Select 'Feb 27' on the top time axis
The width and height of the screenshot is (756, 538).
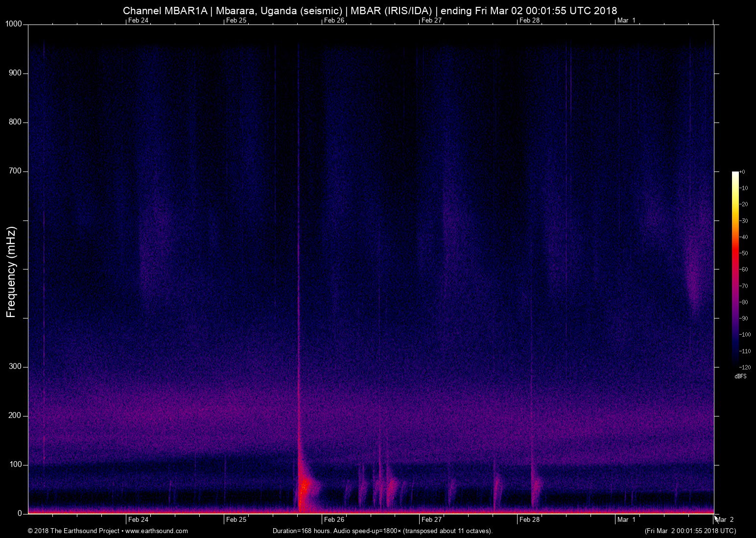431,20
